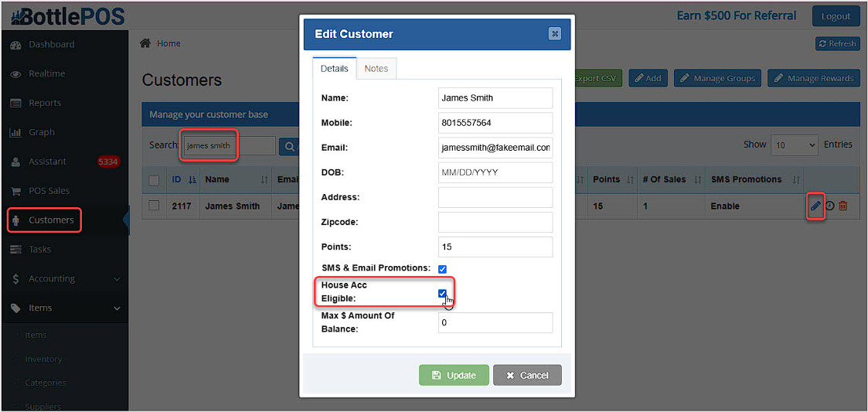Tick the select-all header checkbox
The height and width of the screenshot is (412, 868).
(155, 180)
